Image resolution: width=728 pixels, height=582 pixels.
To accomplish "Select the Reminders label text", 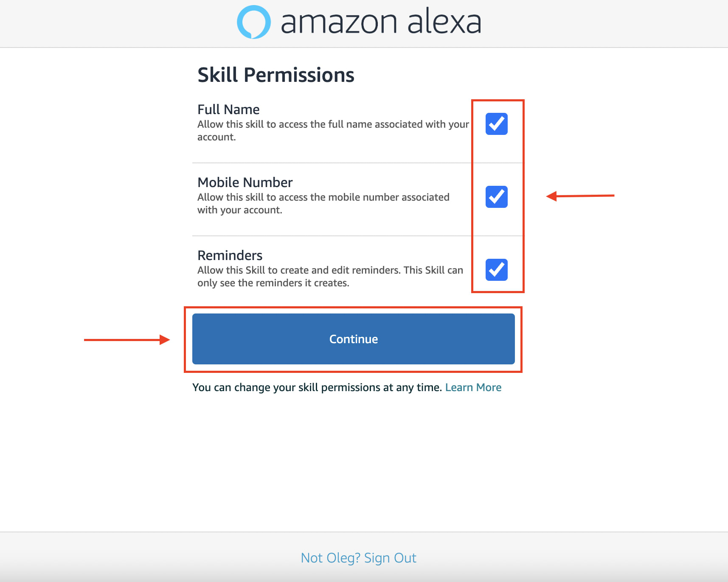I will (230, 255).
